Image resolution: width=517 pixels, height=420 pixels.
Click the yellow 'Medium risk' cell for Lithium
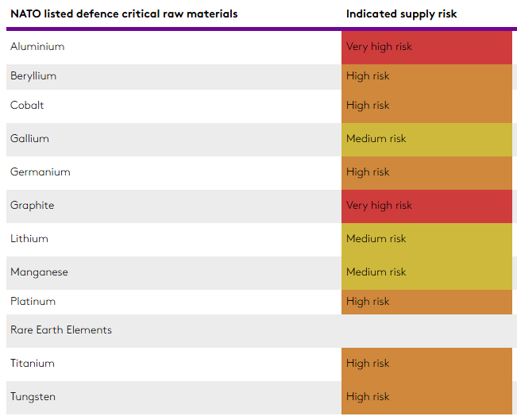tap(426, 239)
